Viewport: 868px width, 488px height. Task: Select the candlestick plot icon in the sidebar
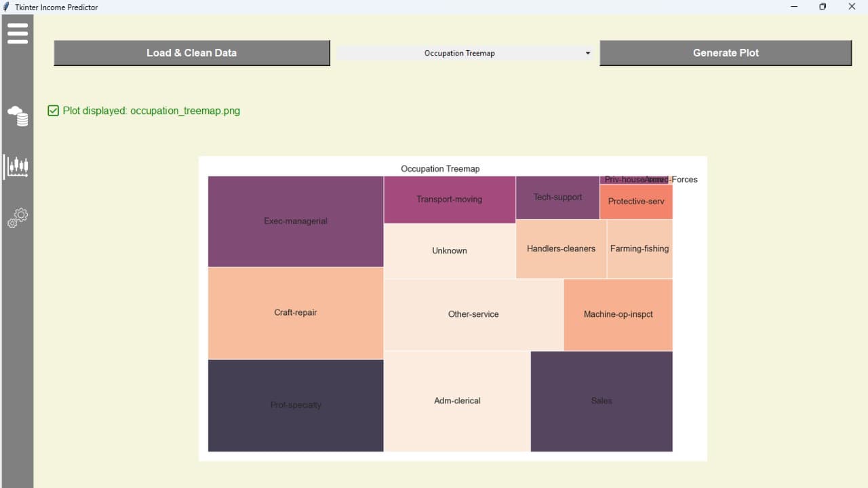point(18,167)
